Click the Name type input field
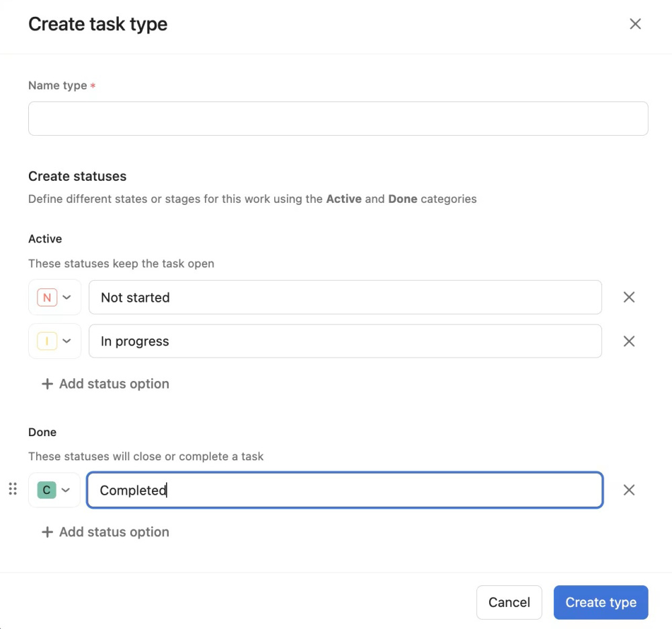This screenshot has height=629, width=672. coord(338,119)
